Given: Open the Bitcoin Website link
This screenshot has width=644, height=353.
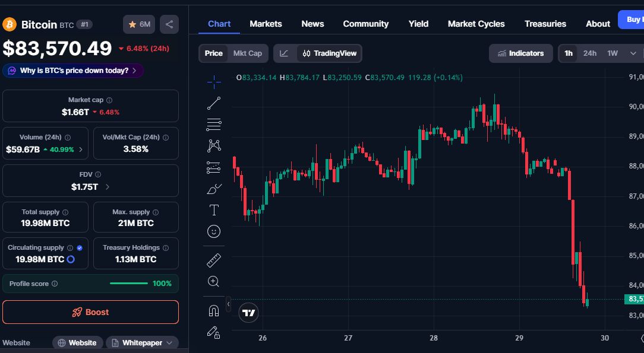Looking at the screenshot, I should (x=78, y=343).
